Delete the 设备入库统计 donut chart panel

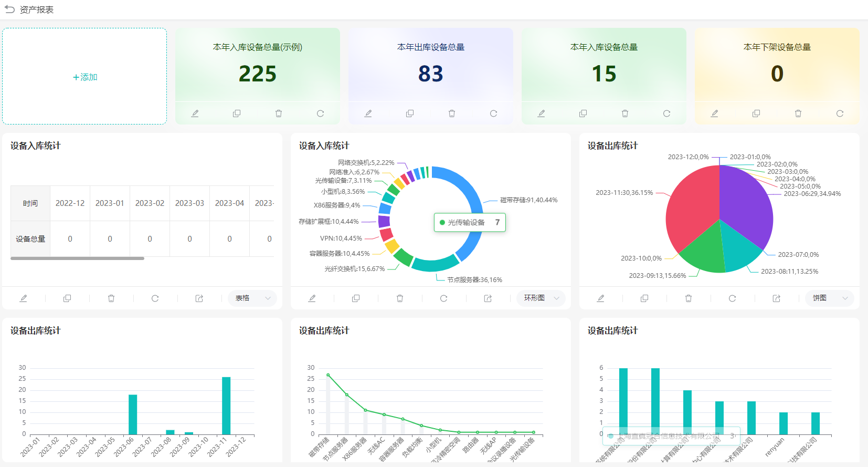(x=400, y=298)
